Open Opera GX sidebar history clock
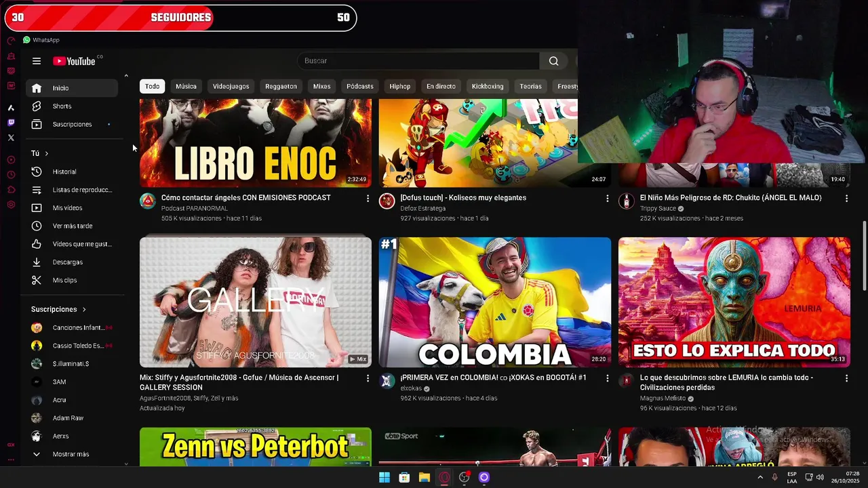Image resolution: width=868 pixels, height=488 pixels. [11, 175]
